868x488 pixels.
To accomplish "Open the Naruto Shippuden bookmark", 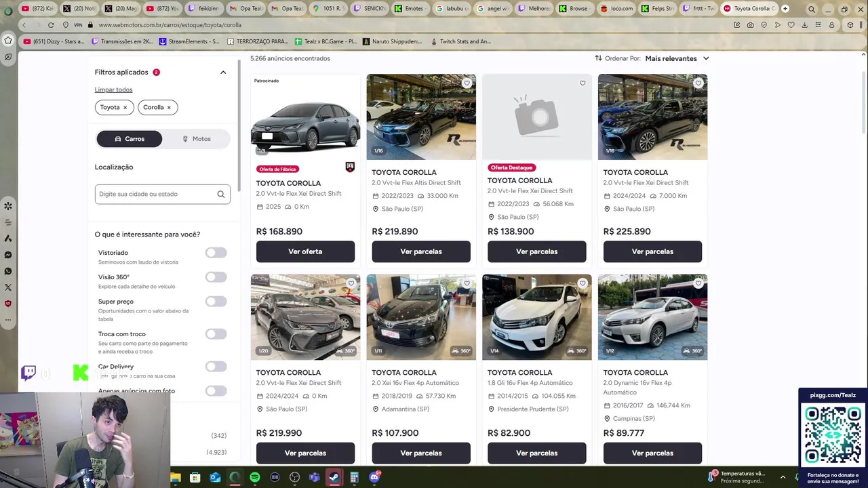I will [392, 41].
